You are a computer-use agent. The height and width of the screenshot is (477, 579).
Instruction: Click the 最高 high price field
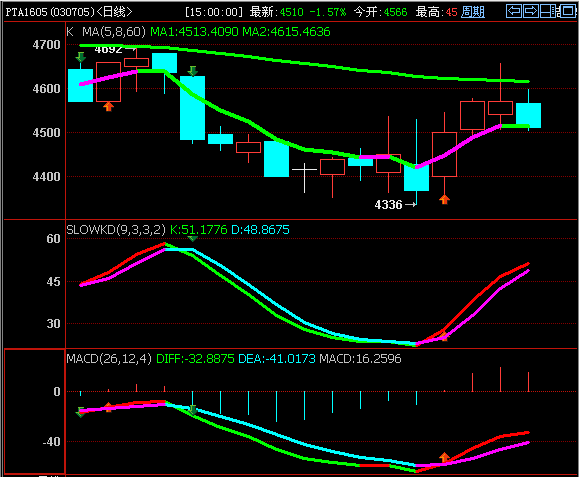pyautogui.click(x=436, y=12)
